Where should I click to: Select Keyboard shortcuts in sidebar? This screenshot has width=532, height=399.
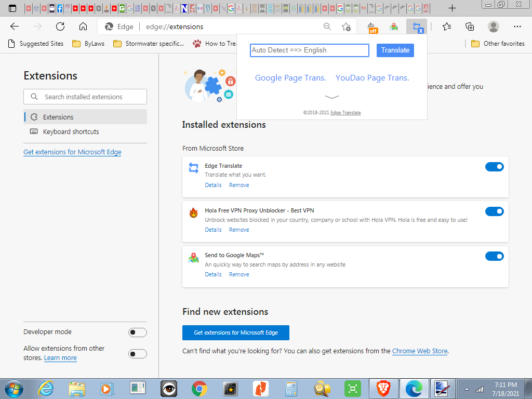click(71, 132)
